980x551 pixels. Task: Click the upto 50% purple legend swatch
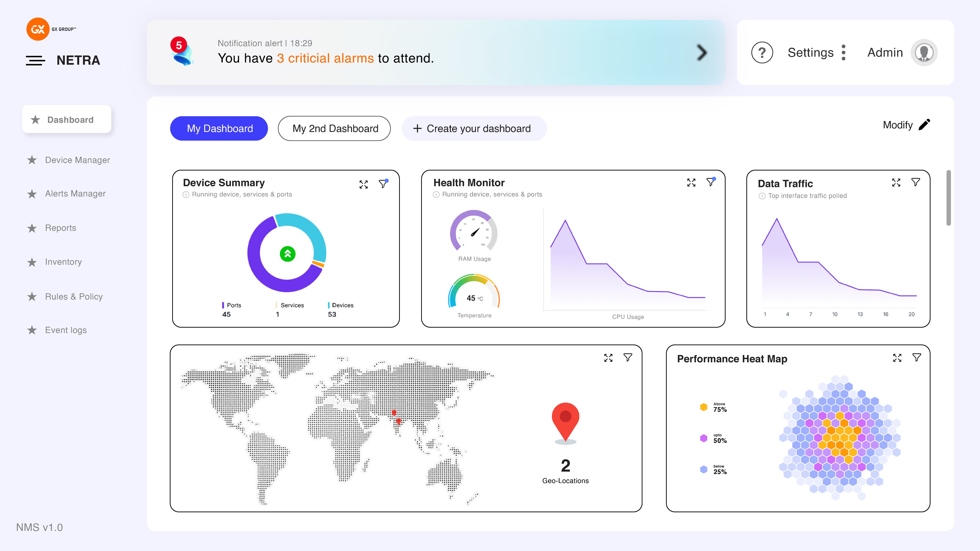703,438
